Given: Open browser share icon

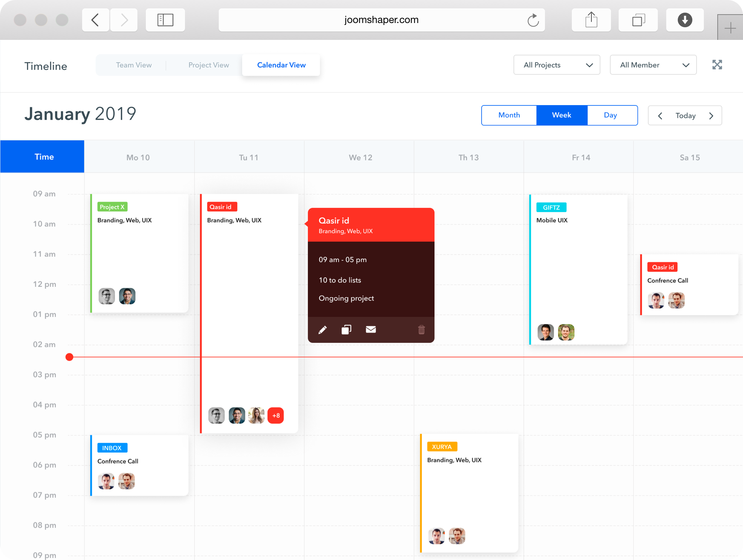Looking at the screenshot, I should click(x=591, y=20).
